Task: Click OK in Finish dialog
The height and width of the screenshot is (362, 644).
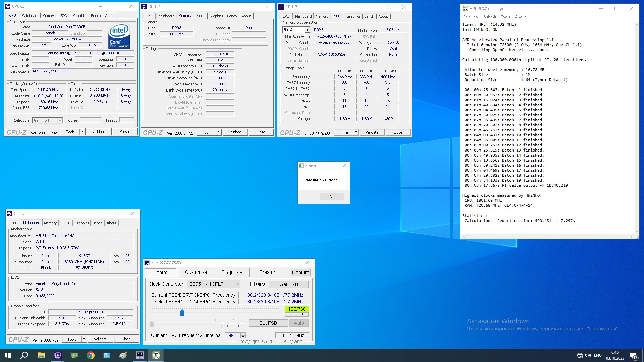Action: (x=332, y=197)
